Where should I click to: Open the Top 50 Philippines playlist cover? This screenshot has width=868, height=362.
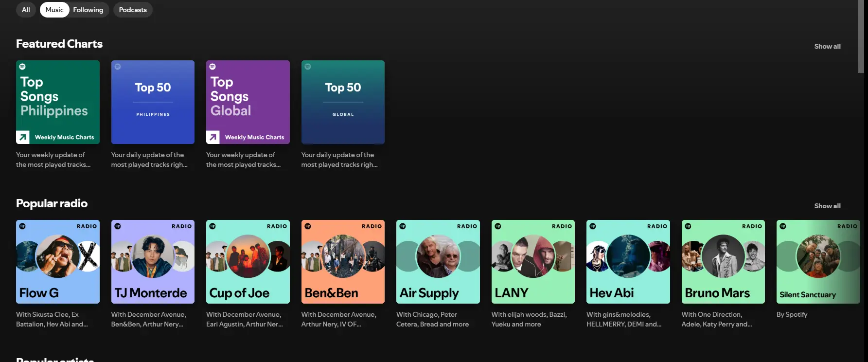pyautogui.click(x=153, y=102)
